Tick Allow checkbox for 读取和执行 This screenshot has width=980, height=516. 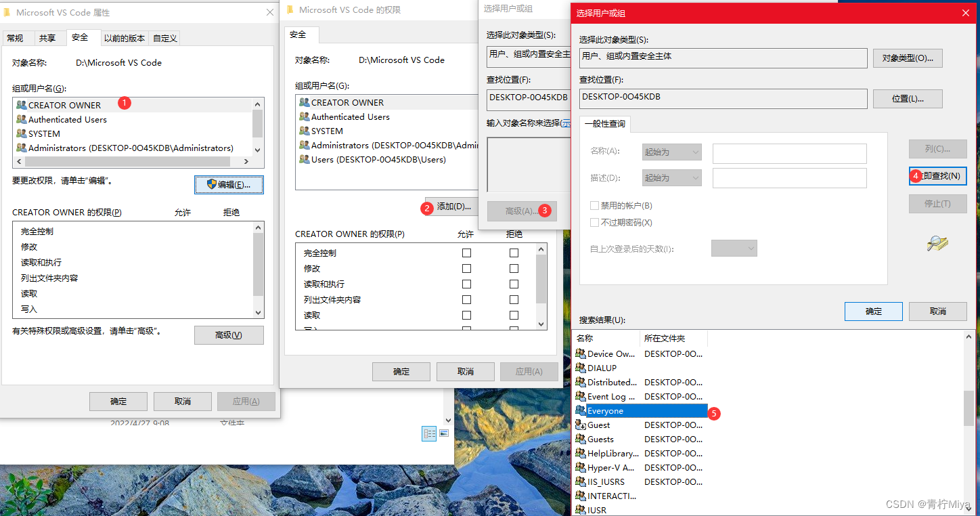(466, 284)
